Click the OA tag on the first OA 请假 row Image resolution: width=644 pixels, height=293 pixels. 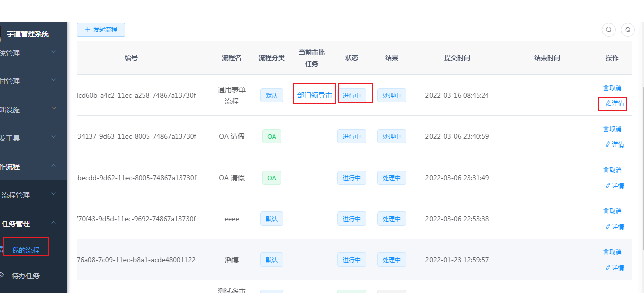point(271,136)
